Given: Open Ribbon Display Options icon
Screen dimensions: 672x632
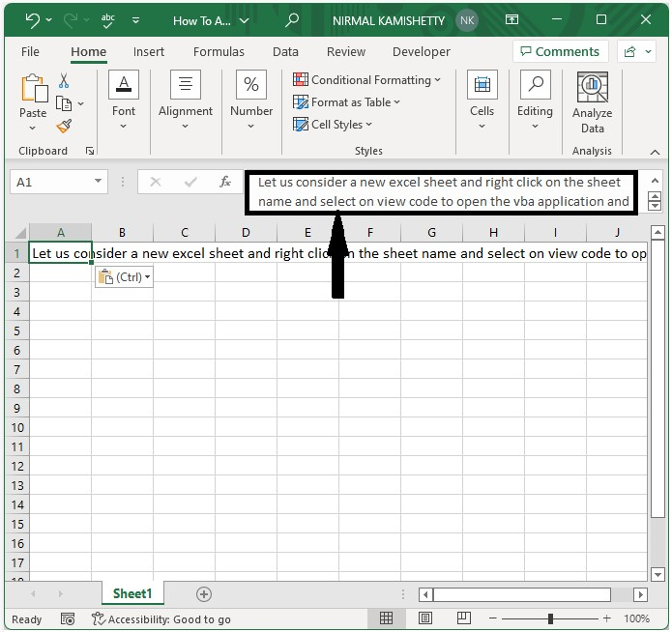Looking at the screenshot, I should pos(511,19).
